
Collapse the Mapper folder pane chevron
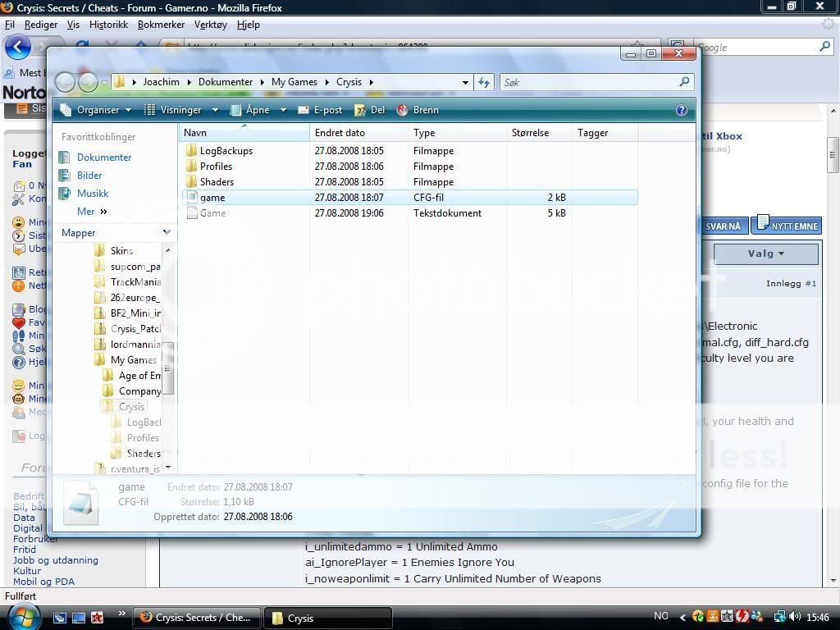167,232
